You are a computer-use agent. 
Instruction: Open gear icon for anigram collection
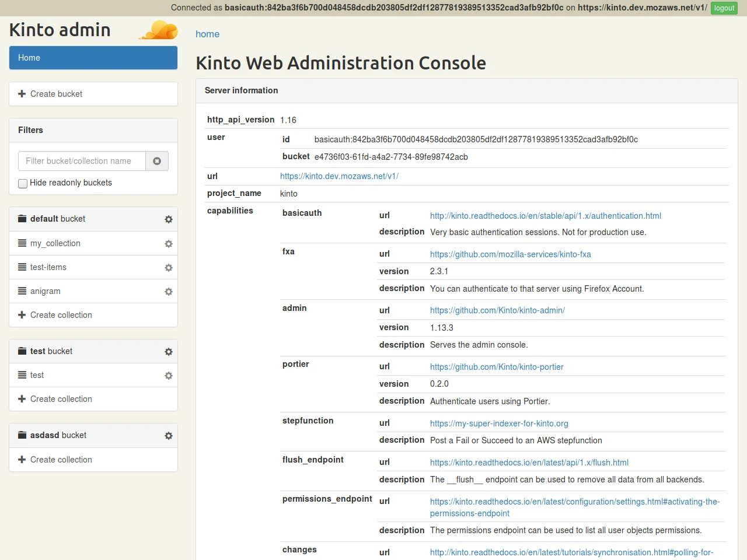click(169, 292)
